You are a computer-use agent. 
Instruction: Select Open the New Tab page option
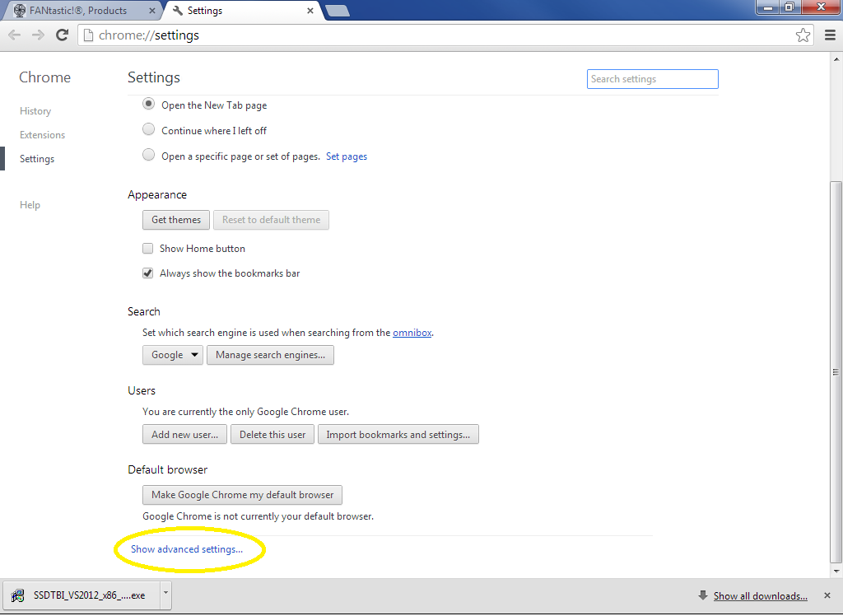tap(148, 104)
